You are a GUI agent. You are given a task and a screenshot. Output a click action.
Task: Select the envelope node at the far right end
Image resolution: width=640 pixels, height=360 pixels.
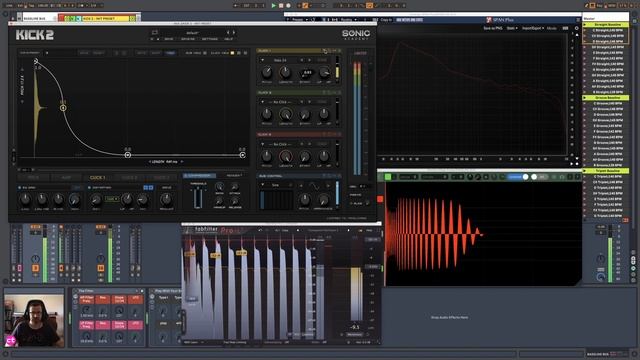242,155
